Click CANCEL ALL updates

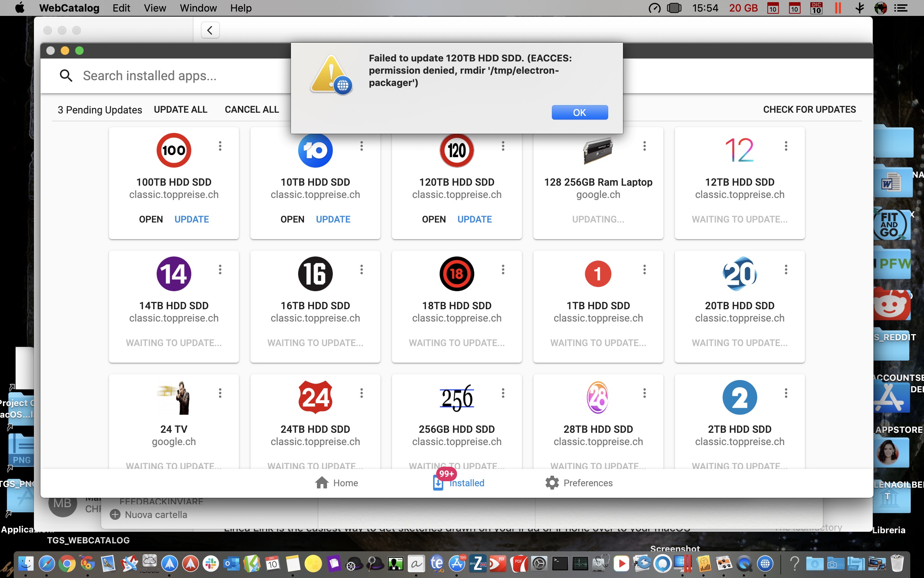click(252, 110)
